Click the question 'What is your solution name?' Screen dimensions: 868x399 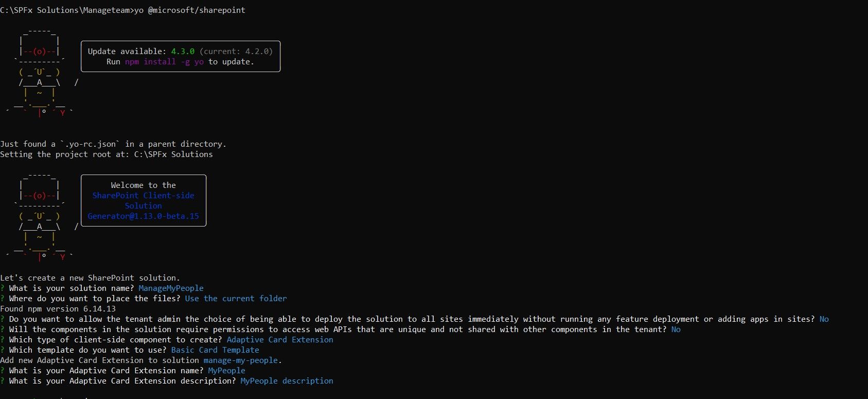tap(72, 288)
